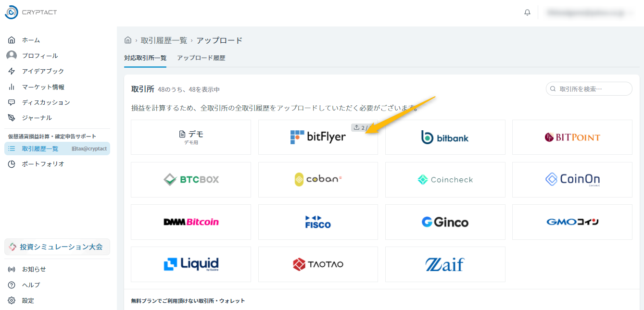
Task: Click the 取引所を検索 search field
Action: [x=589, y=89]
